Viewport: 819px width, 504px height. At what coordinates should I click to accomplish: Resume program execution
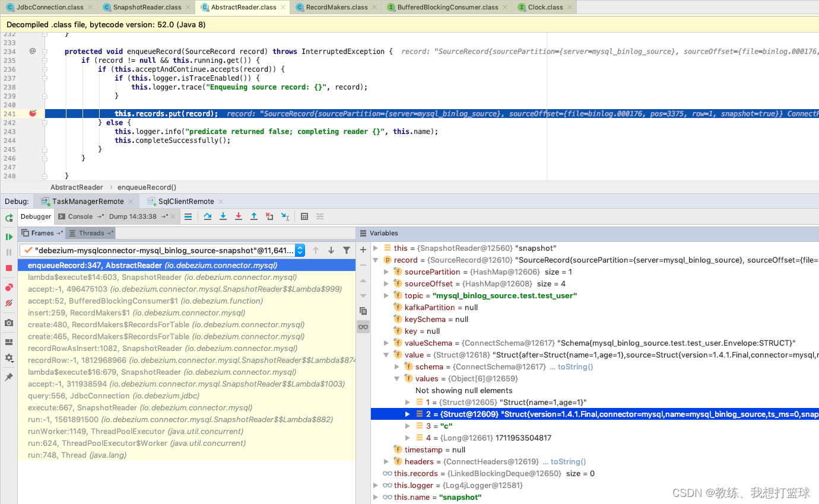[9, 237]
